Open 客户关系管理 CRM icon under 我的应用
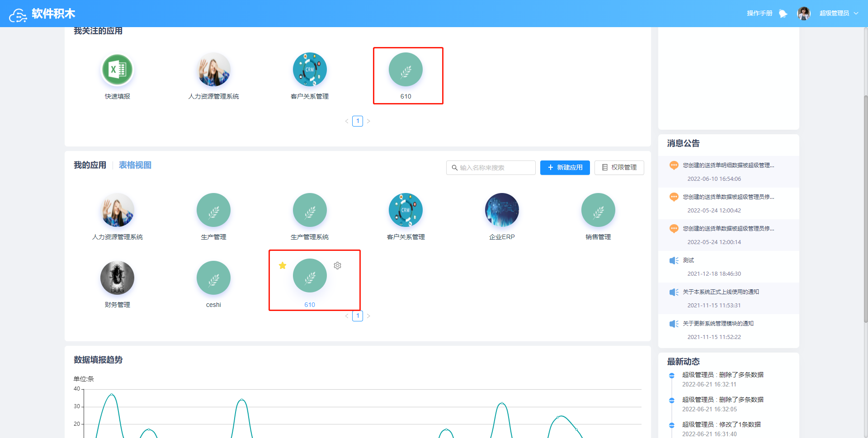868x438 pixels. pos(406,210)
